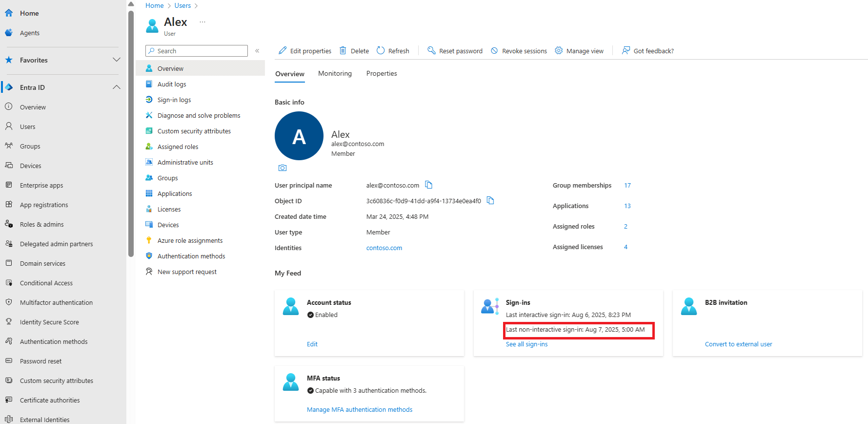Copy the Object ID value

pos(490,200)
